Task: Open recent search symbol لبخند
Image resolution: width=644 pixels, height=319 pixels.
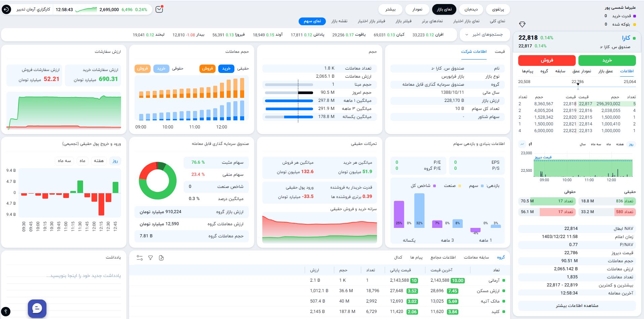Action: pyautogui.click(x=149, y=35)
